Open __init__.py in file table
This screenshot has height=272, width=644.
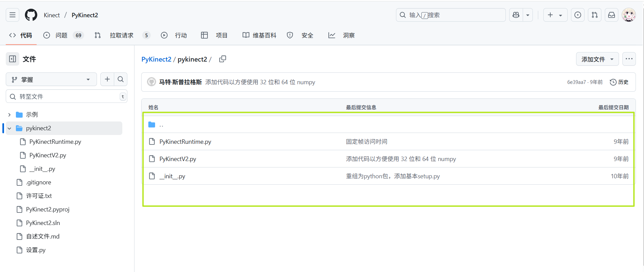(172, 176)
